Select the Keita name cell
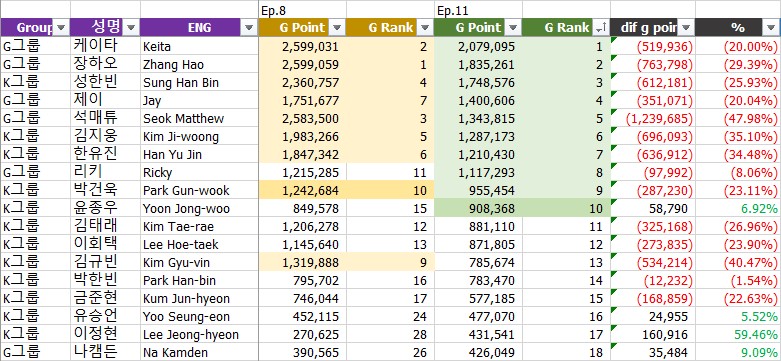The height and width of the screenshot is (361, 781). pos(199,47)
